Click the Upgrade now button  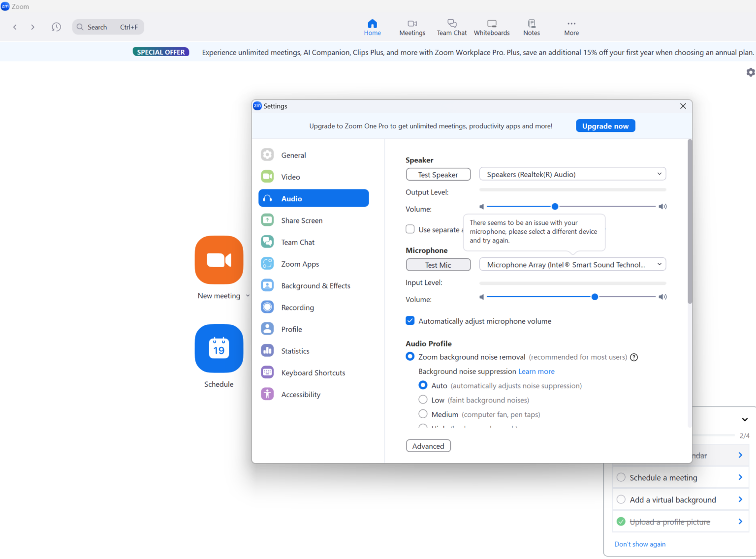pos(605,125)
